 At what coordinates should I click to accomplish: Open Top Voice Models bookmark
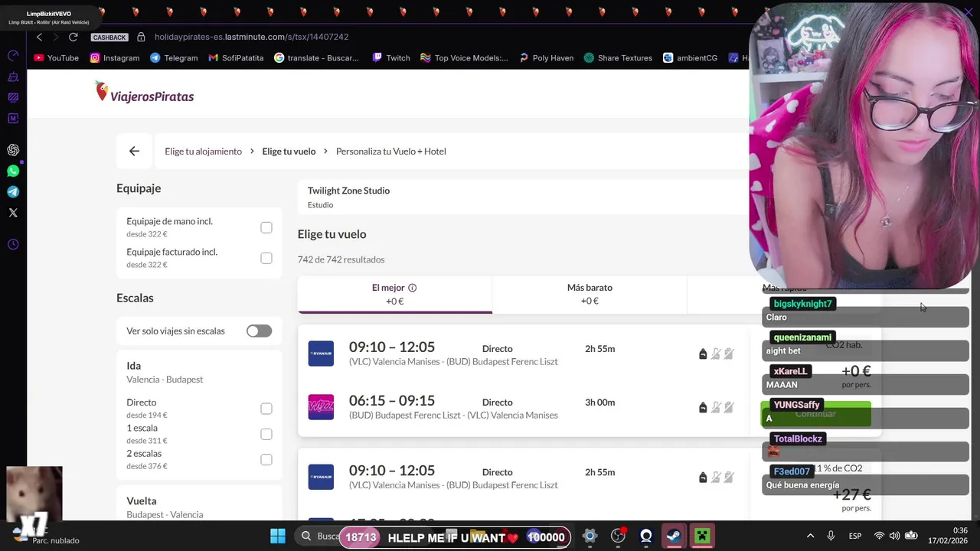coord(464,57)
